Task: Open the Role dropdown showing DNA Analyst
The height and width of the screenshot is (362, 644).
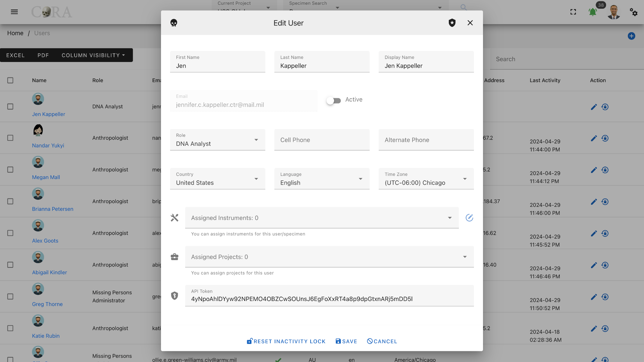Action: coord(218,140)
